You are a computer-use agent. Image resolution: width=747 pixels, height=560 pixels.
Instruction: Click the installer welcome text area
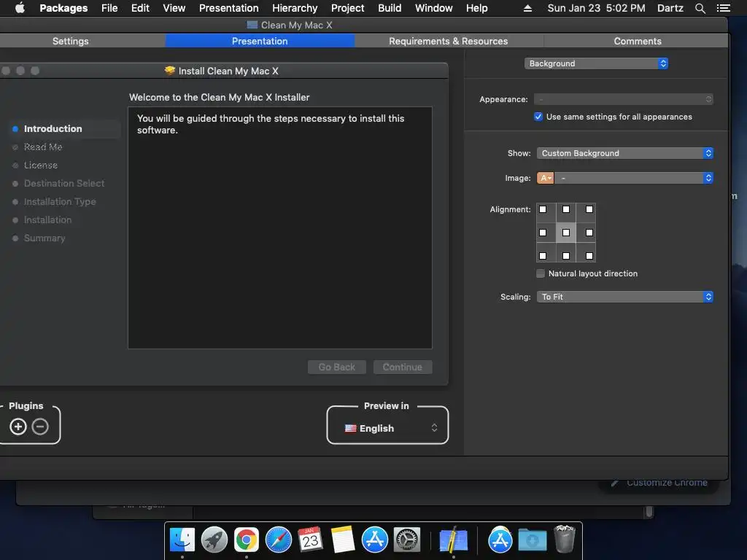(280, 227)
